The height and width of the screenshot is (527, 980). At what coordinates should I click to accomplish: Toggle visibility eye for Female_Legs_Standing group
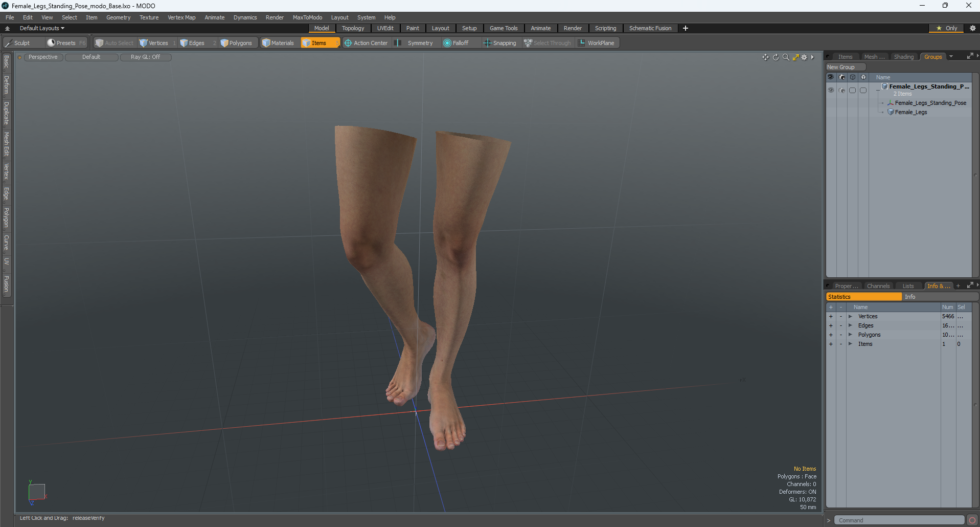coord(831,90)
